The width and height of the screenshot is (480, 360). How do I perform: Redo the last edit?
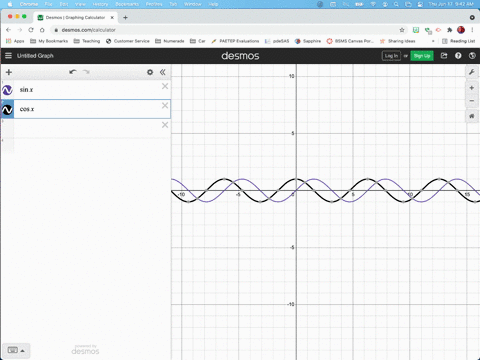pyautogui.click(x=86, y=72)
